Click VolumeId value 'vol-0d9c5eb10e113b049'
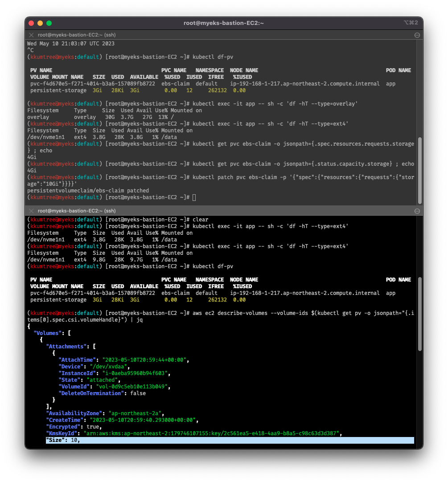Viewport: 448px width, 482px height. pyautogui.click(x=132, y=387)
